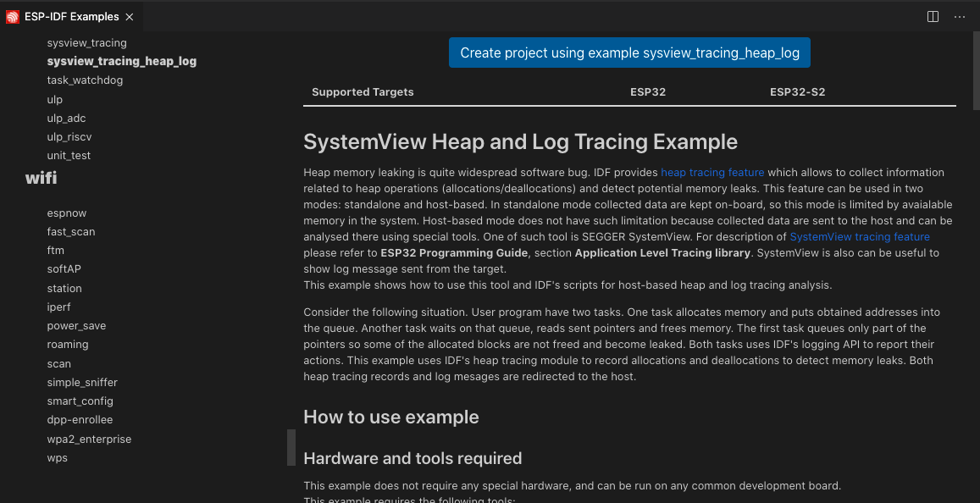Select the power_save example
This screenshot has height=503, width=980.
coord(76,325)
